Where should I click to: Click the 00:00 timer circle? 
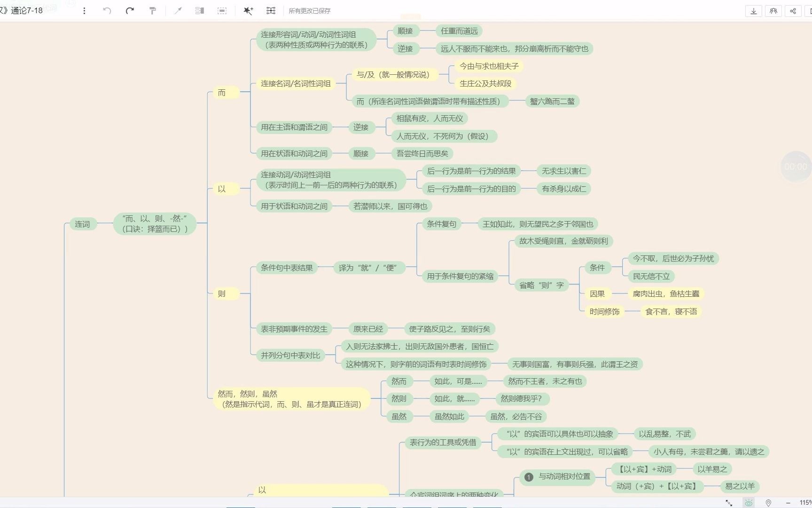796,167
